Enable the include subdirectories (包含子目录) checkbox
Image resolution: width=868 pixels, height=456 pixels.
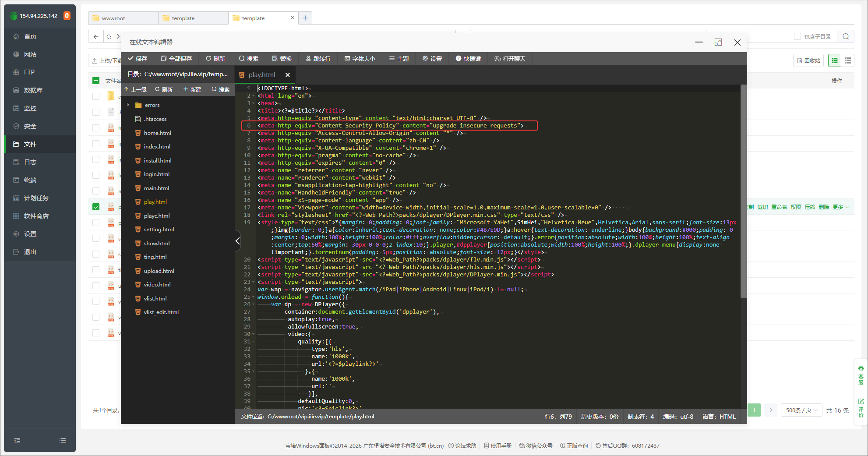click(797, 36)
